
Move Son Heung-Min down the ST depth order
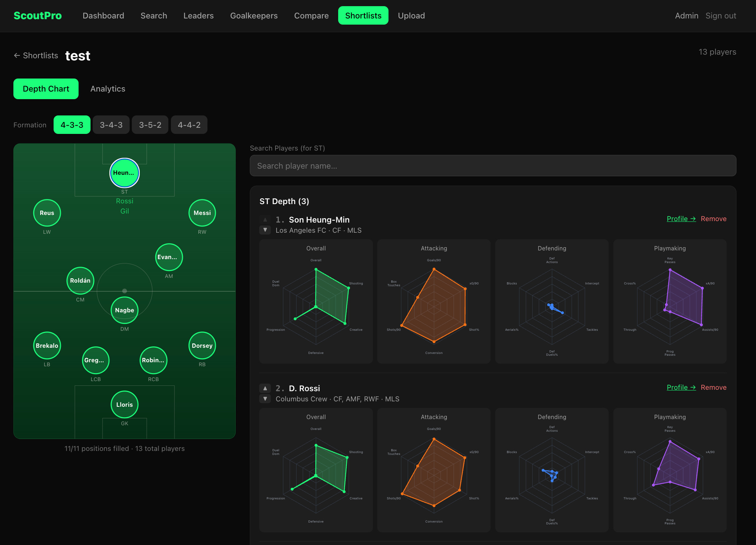pyautogui.click(x=265, y=230)
